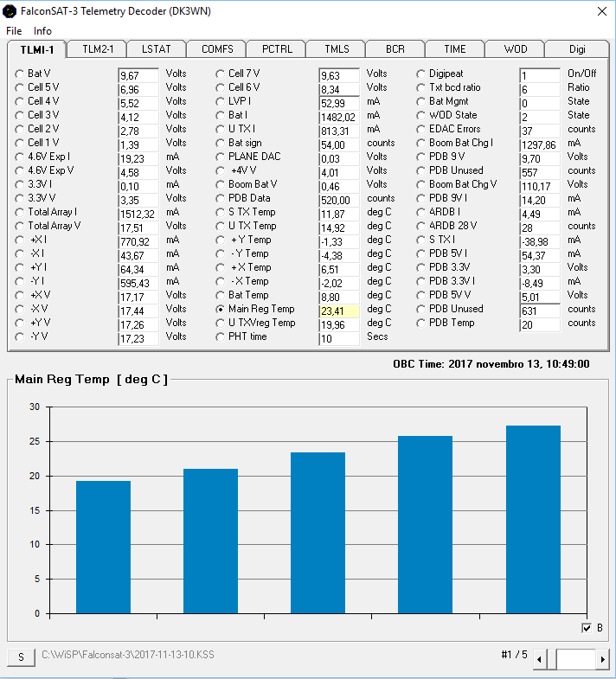Click the Main Reg Temp value 23,41
Image resolution: width=616 pixels, height=679 pixels.
pyautogui.click(x=339, y=311)
